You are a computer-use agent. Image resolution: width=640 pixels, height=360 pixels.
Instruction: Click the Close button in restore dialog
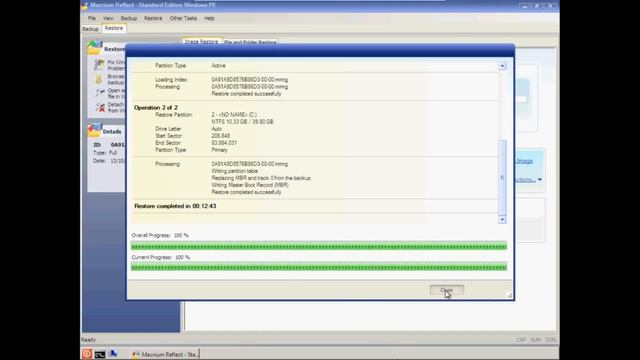[447, 290]
